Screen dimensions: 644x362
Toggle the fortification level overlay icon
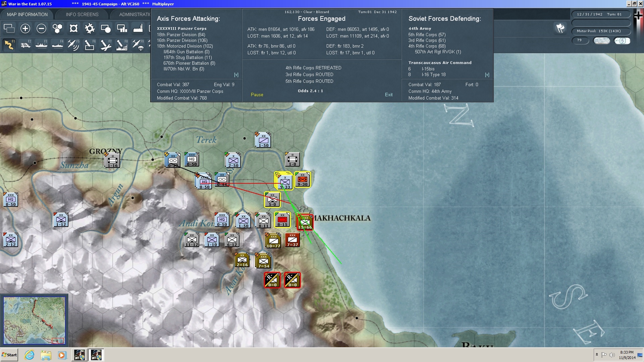click(73, 28)
